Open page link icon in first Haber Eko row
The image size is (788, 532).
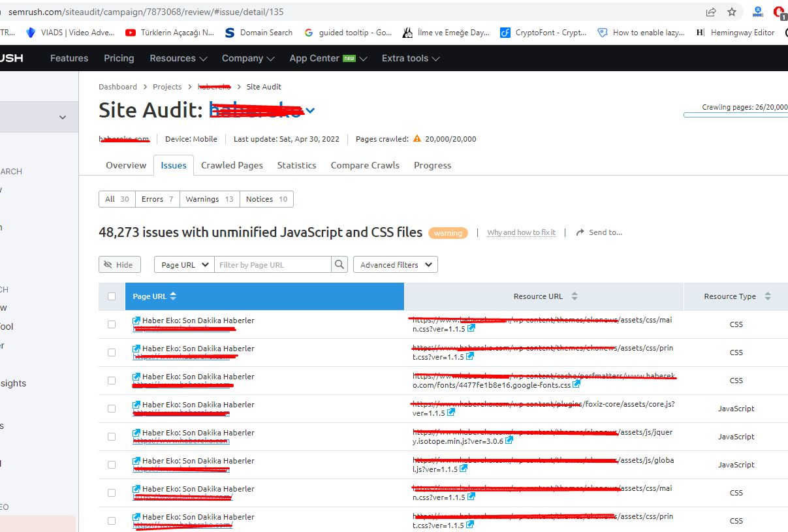[x=136, y=321]
